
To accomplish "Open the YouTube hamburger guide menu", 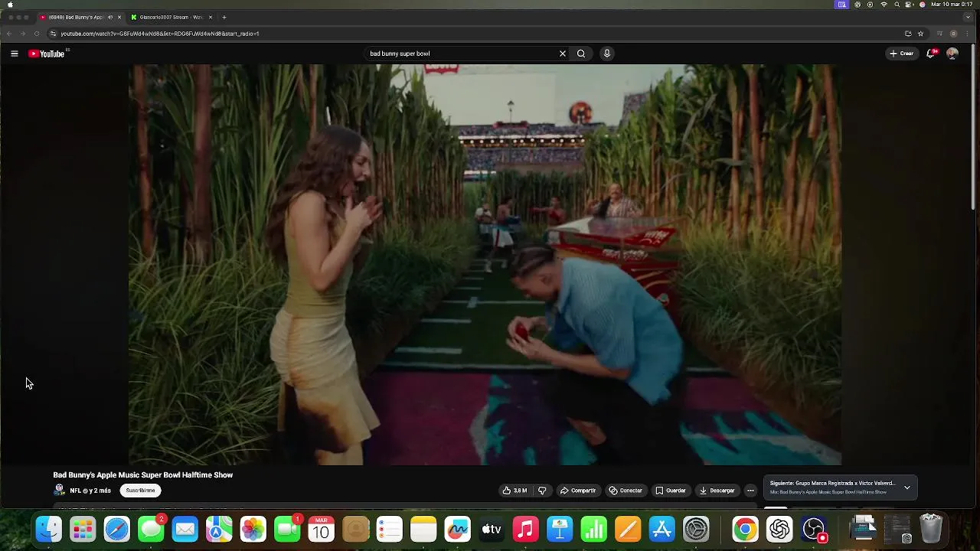I will point(14,54).
